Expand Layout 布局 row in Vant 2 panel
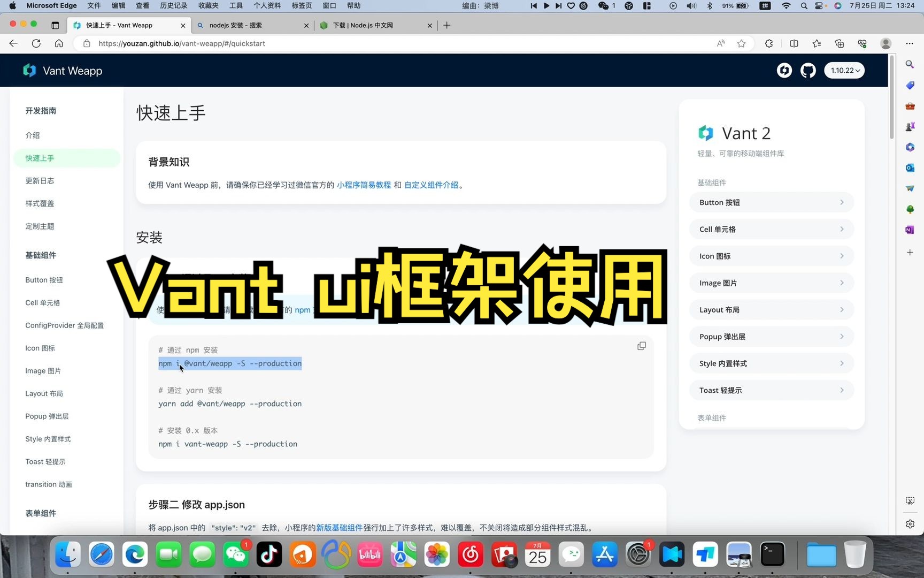The image size is (924, 578). tap(771, 309)
